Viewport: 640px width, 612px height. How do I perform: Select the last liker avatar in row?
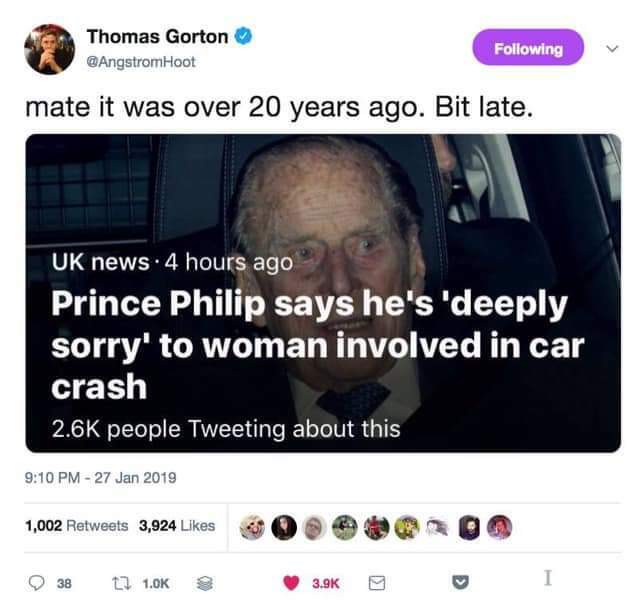pyautogui.click(x=500, y=527)
